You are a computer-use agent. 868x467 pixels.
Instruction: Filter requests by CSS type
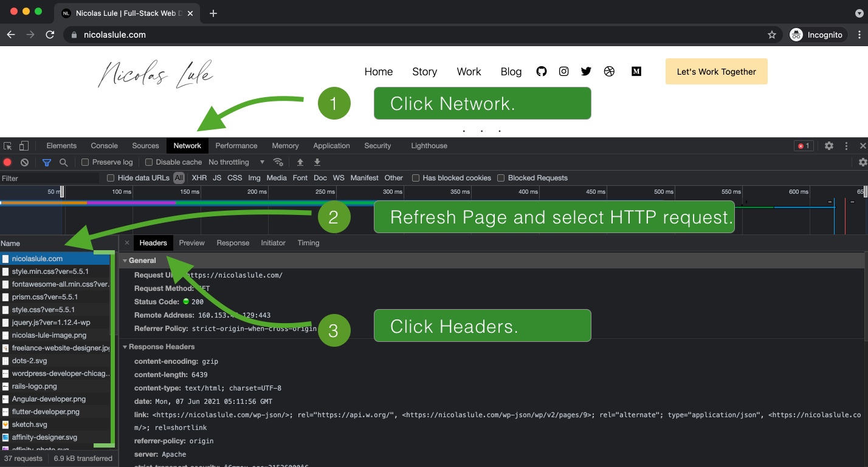[x=235, y=178]
